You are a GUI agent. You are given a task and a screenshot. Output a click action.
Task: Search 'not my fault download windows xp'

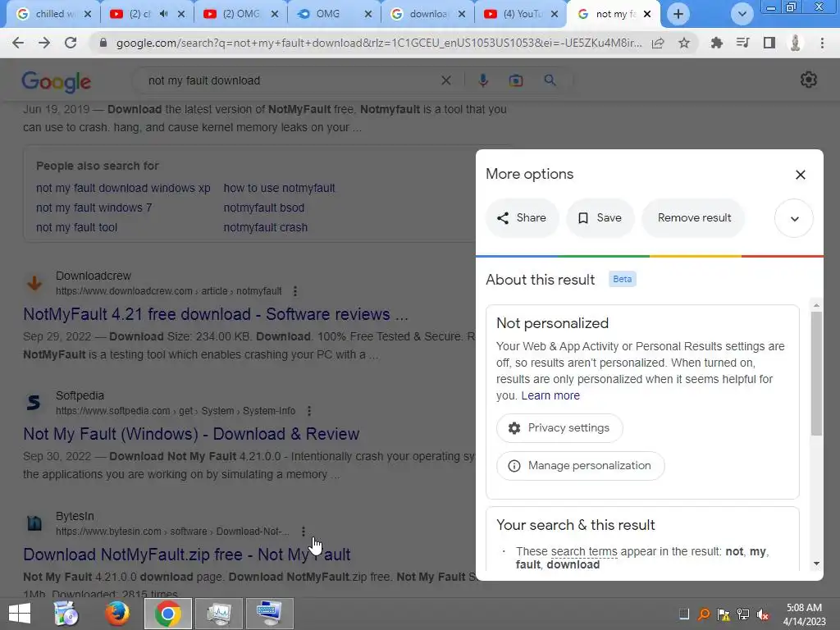click(x=123, y=188)
